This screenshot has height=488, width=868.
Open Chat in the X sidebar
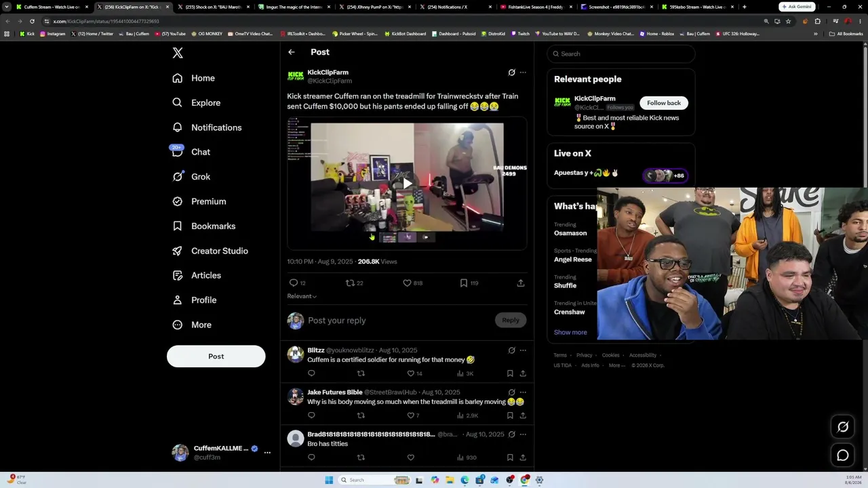click(x=191, y=152)
